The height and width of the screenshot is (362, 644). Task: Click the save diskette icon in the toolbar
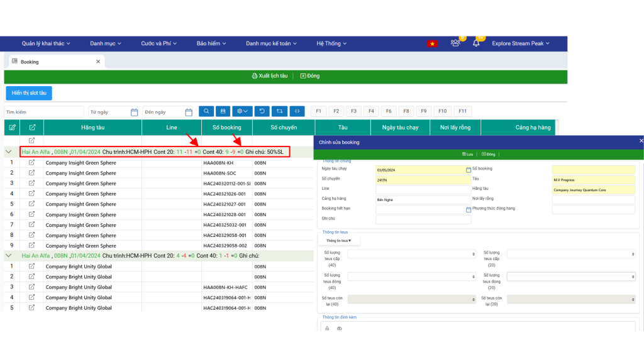[223, 111]
